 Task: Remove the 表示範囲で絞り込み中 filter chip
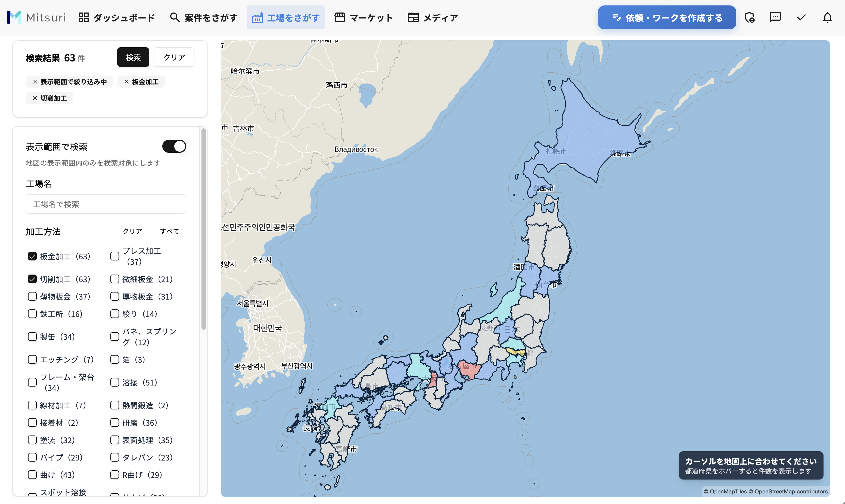click(x=35, y=82)
